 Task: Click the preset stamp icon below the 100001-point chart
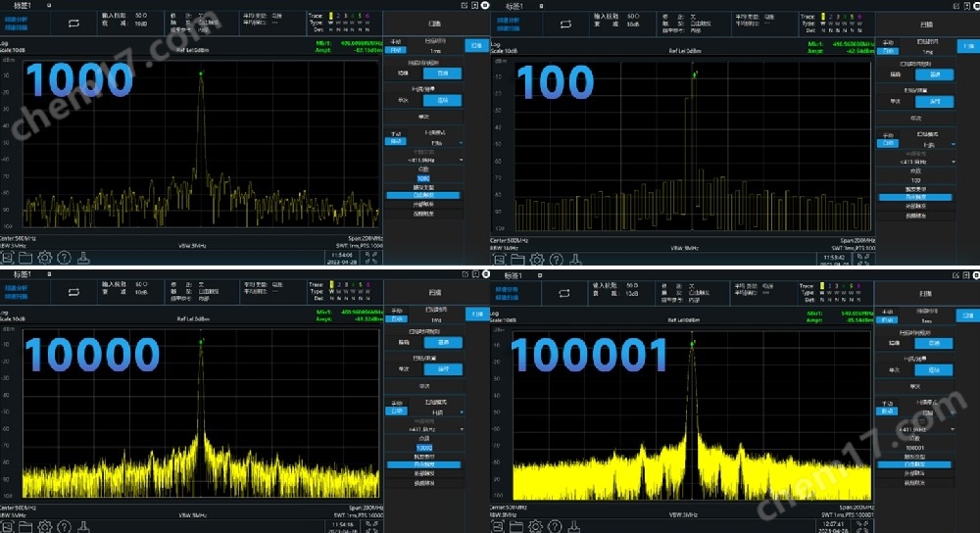[573, 527]
